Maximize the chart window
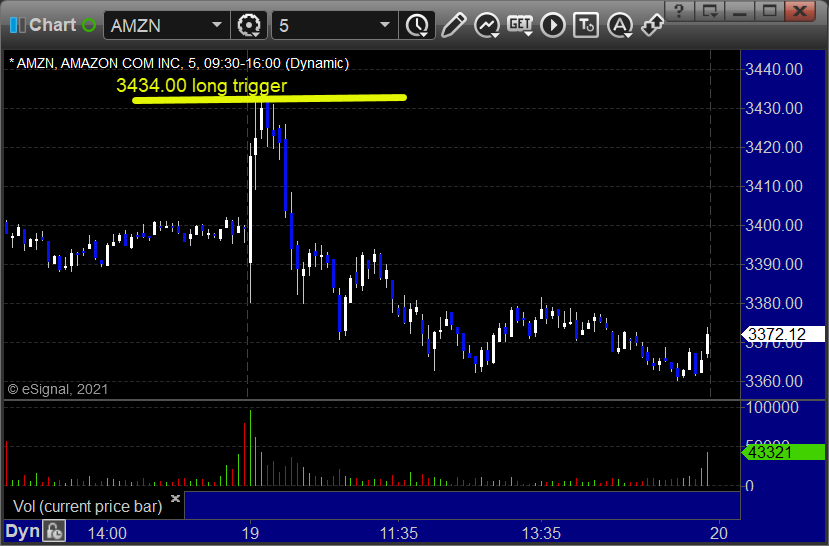This screenshot has height=546, width=829. coord(769,11)
